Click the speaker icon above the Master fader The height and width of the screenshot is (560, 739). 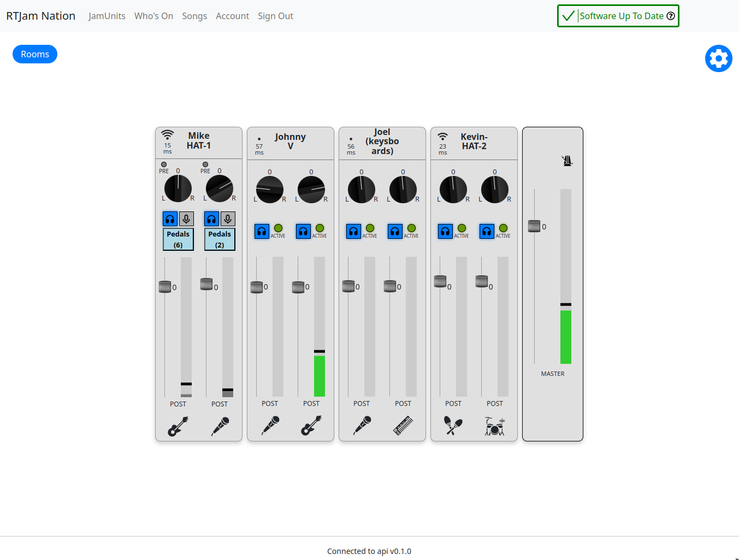click(x=566, y=161)
